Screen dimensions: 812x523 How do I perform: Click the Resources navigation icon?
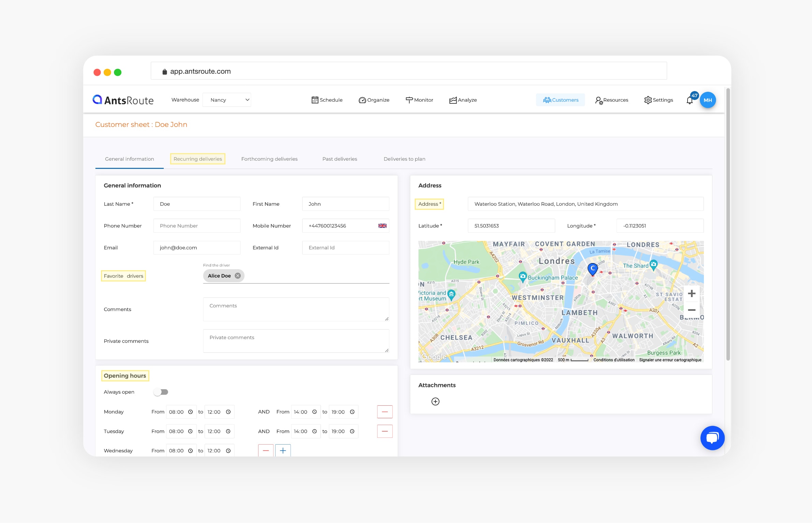click(x=597, y=100)
